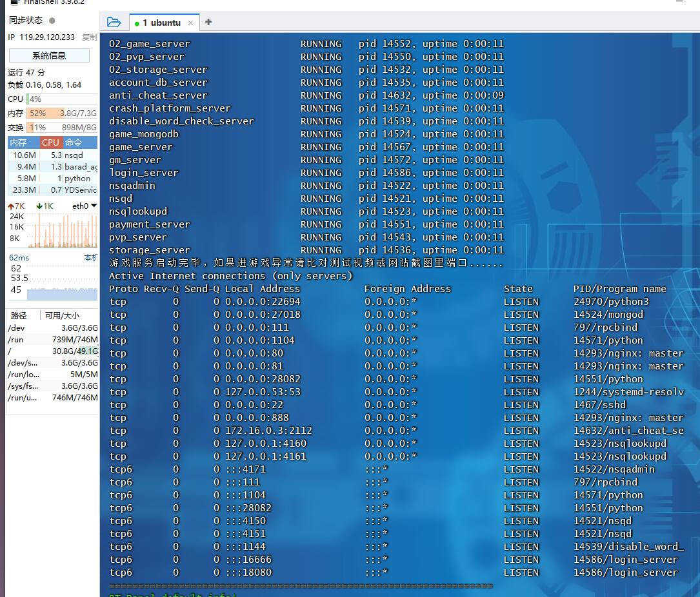Copy the IP using 复制 link

click(89, 37)
